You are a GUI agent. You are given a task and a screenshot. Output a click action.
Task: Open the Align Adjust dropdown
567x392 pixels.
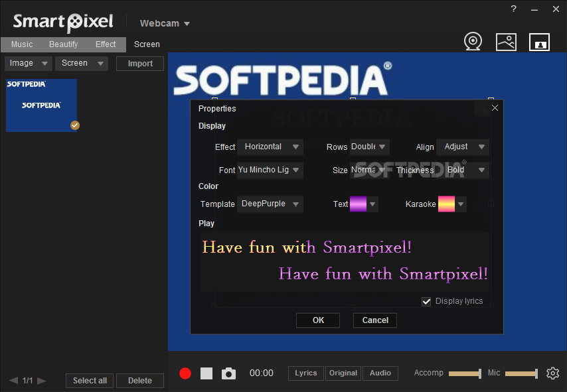[x=463, y=147]
